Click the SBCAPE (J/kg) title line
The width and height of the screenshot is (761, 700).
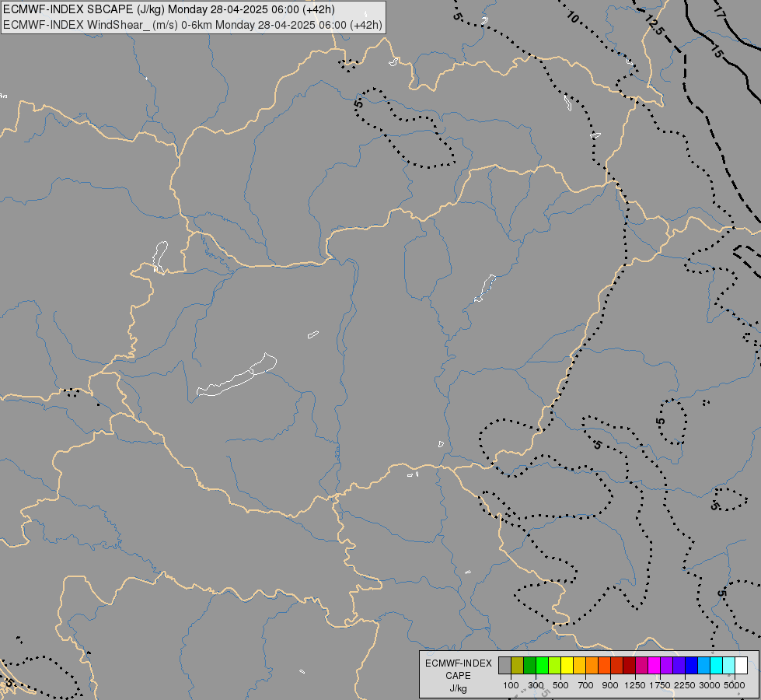(x=169, y=9)
